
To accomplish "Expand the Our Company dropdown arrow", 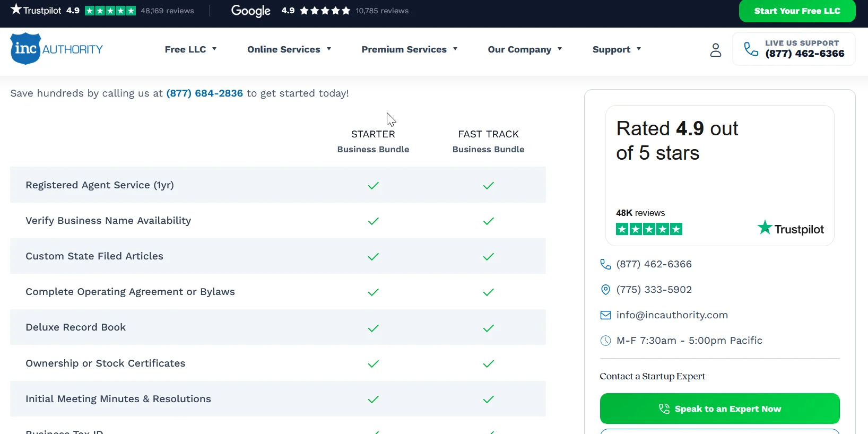I will tap(560, 49).
